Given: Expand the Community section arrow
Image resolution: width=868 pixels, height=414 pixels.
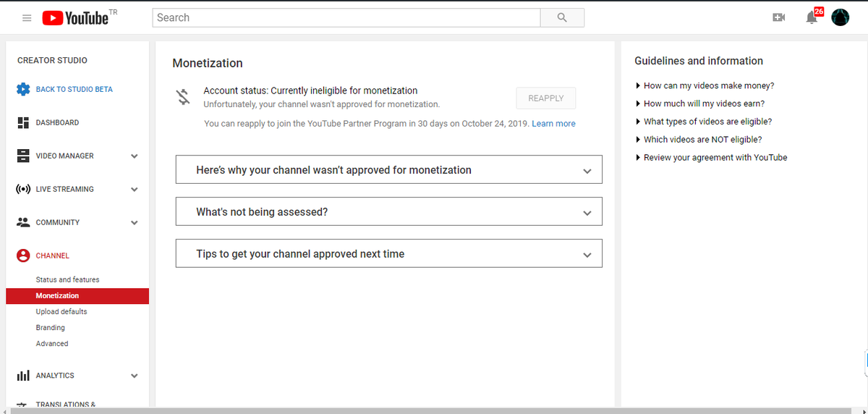Looking at the screenshot, I should click(135, 222).
